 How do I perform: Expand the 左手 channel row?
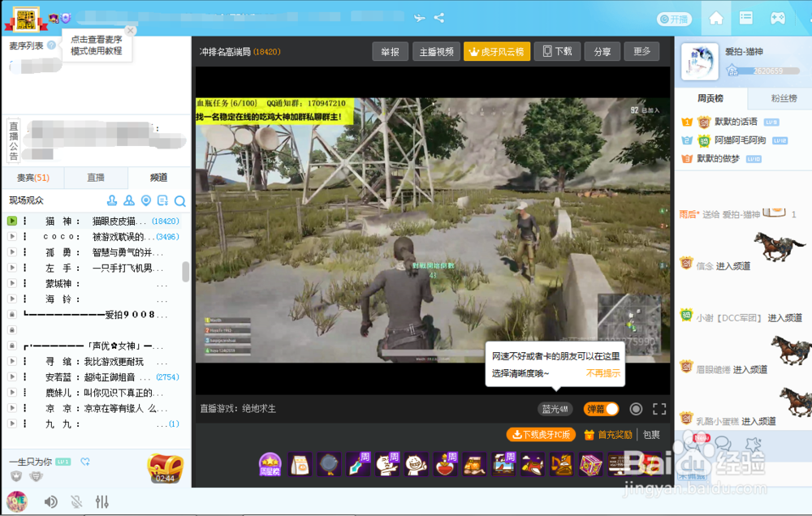pyautogui.click(x=12, y=268)
